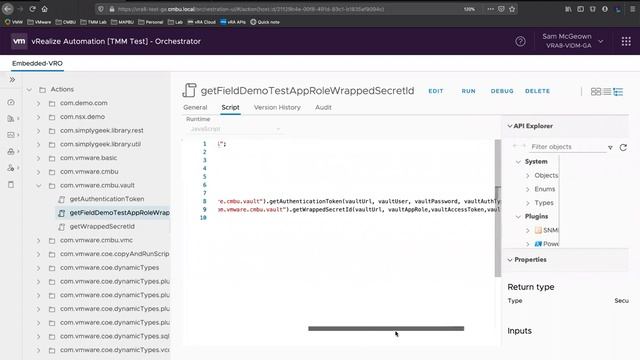This screenshot has width=640, height=360.
Task: Open the help question mark icon
Action: 520,41
